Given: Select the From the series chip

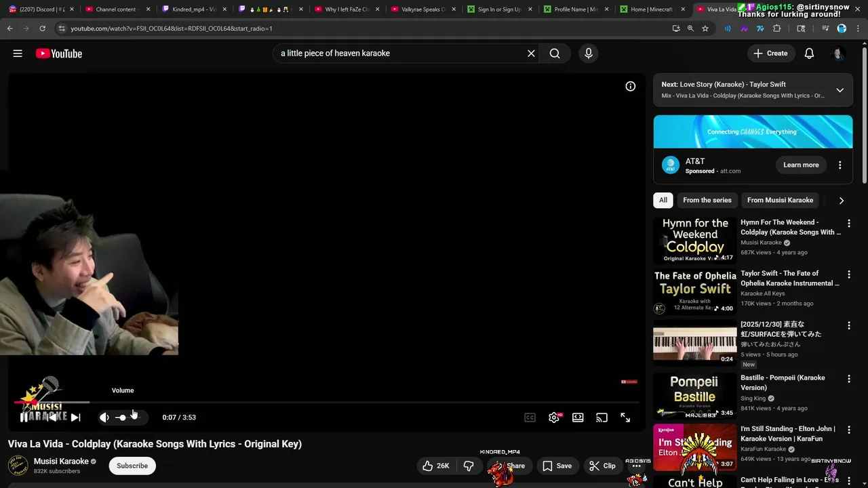Looking at the screenshot, I should [x=707, y=200].
